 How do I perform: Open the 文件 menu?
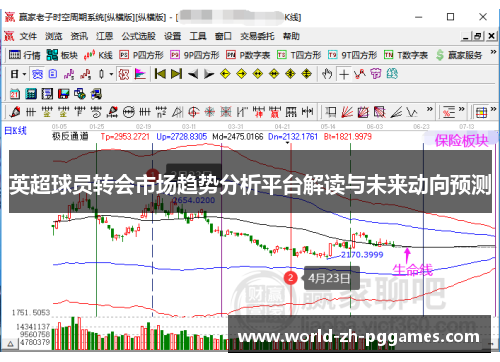pos(28,36)
